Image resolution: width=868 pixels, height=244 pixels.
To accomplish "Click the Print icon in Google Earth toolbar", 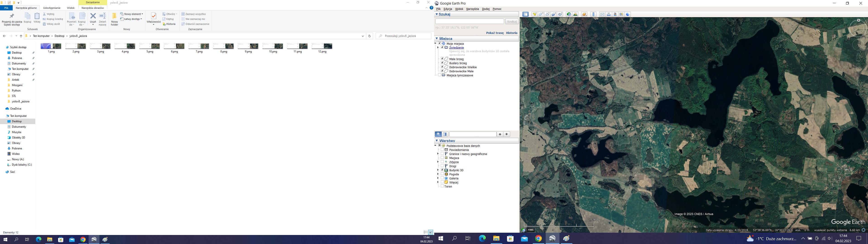I will point(608,14).
